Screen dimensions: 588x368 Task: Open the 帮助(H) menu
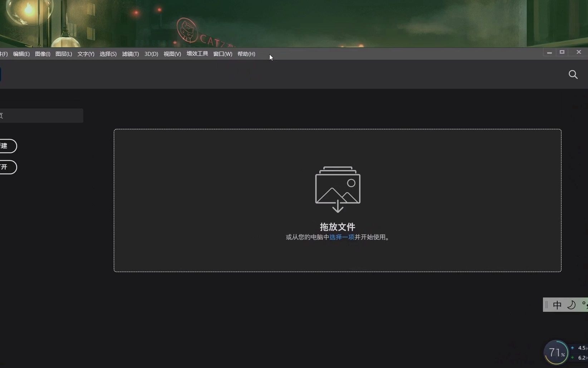pos(246,54)
